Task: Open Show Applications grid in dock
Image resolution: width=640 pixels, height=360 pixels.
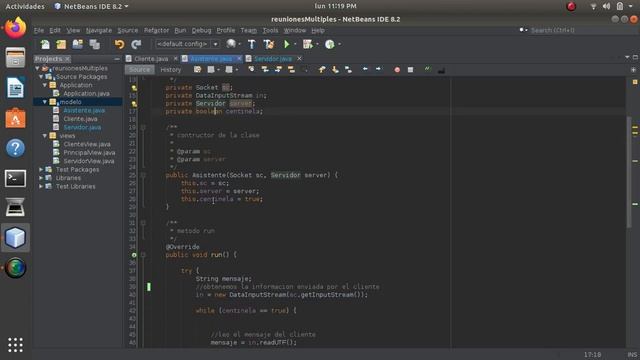Action: 16,345
